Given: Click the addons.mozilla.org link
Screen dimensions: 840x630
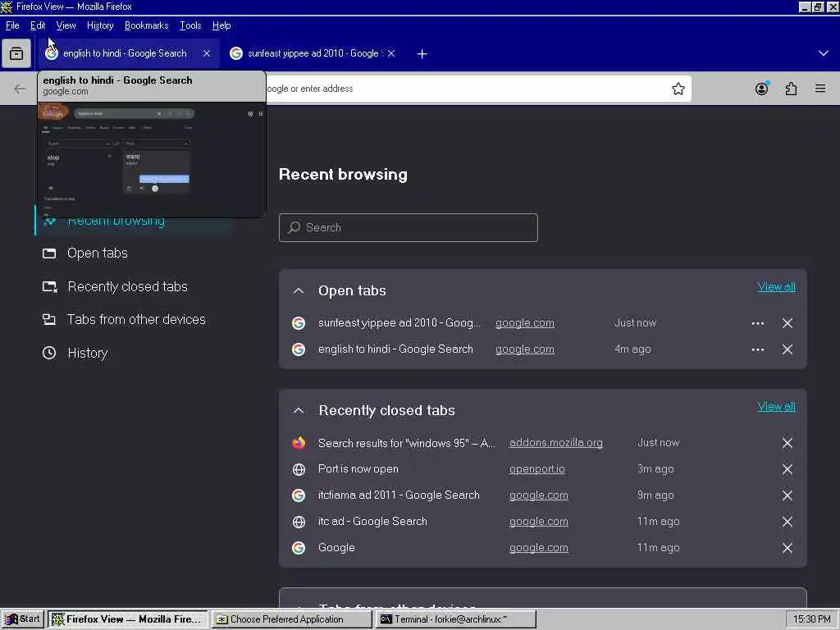Looking at the screenshot, I should (x=556, y=443).
